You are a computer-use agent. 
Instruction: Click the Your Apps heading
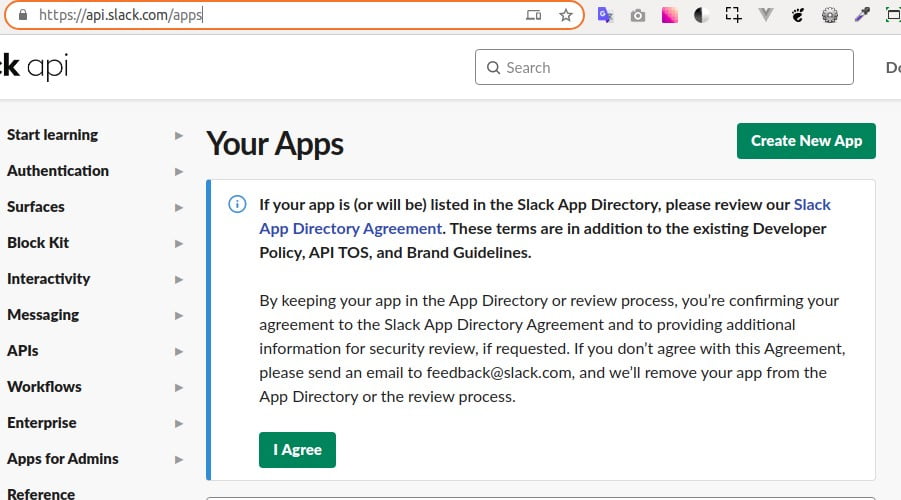click(275, 144)
